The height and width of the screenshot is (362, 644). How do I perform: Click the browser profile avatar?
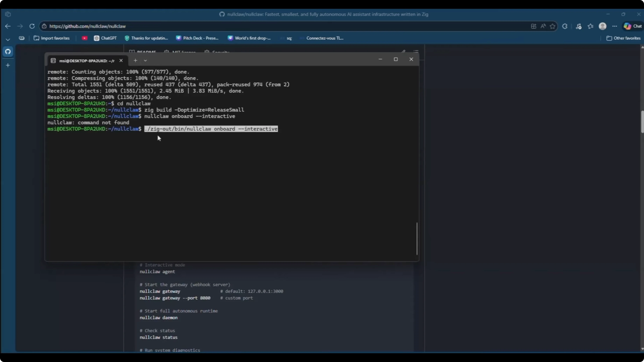point(603,26)
